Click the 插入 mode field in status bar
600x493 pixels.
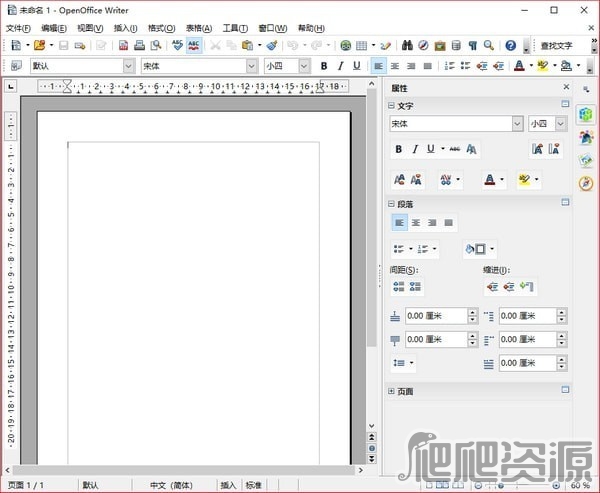click(x=228, y=485)
